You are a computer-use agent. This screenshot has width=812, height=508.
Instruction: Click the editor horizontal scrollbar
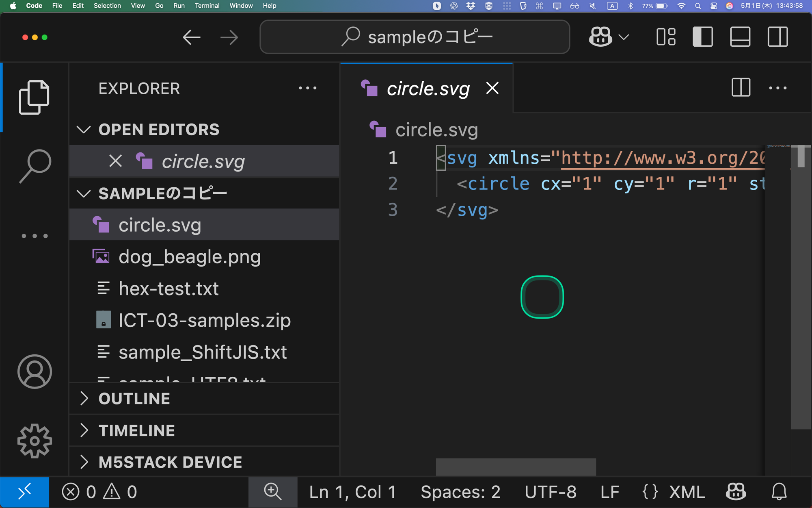[x=516, y=467]
